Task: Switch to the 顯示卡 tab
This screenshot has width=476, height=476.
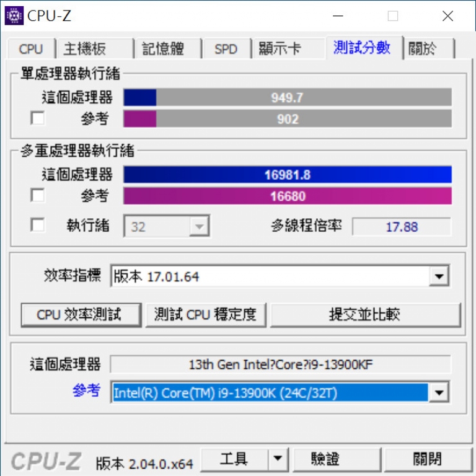Action: click(x=289, y=48)
